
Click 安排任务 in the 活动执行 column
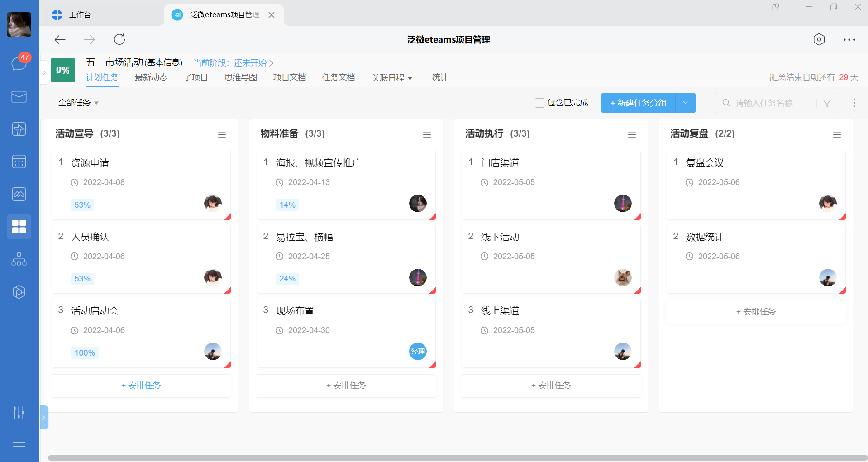551,386
